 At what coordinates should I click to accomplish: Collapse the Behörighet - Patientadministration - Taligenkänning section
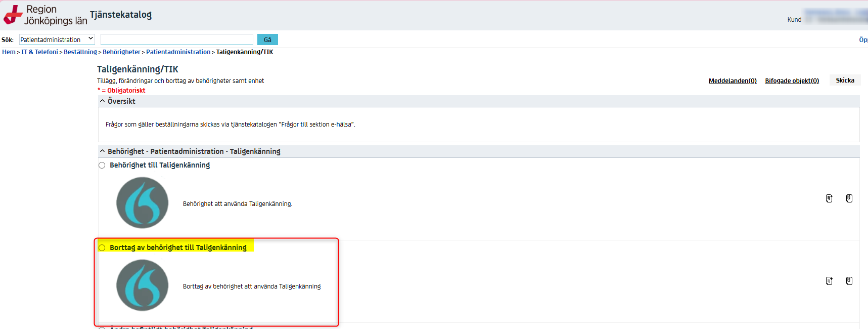[x=103, y=151]
